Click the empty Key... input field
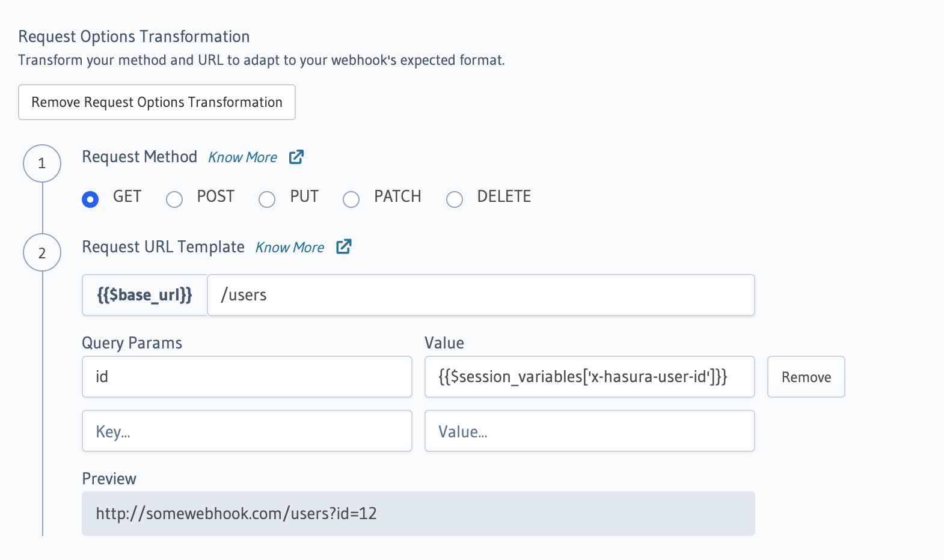The height and width of the screenshot is (560, 944). 247,431
